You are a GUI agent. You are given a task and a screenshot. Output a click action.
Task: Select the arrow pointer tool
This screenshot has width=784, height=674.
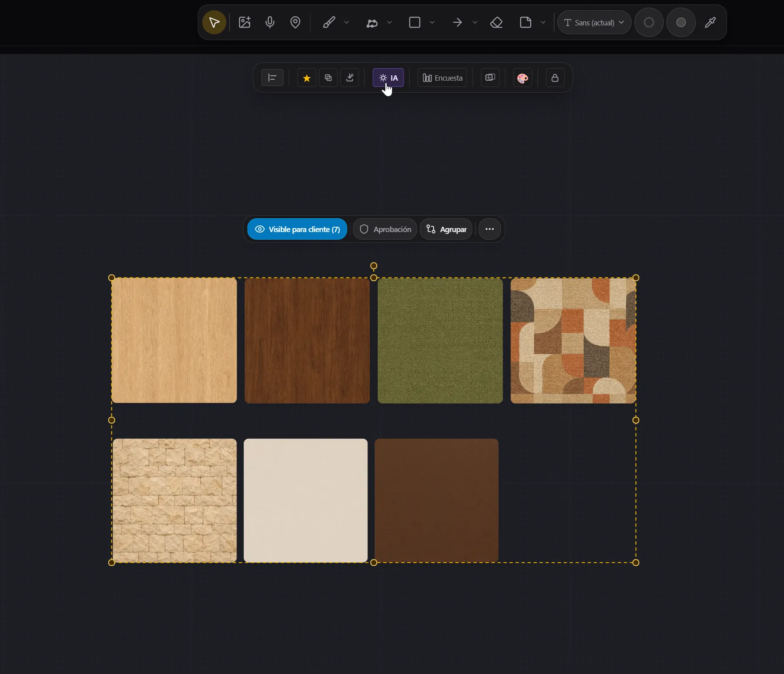point(214,22)
